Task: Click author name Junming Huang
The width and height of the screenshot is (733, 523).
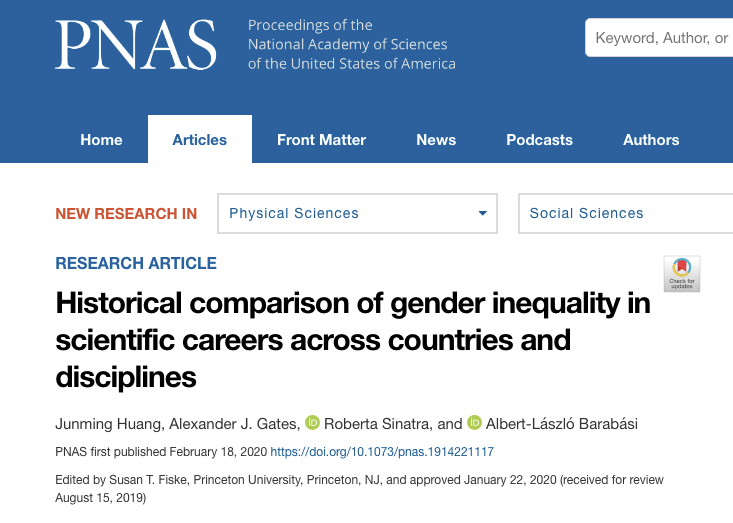Action: [x=101, y=424]
